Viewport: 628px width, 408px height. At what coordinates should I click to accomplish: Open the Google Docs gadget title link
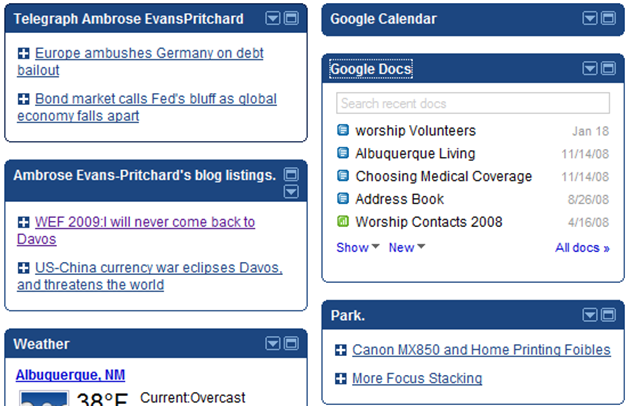[371, 69]
